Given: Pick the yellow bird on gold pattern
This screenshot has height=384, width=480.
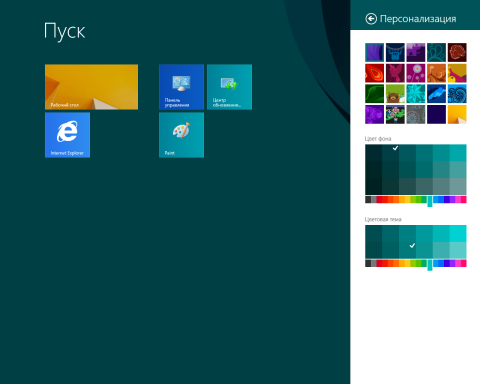Looking at the screenshot, I should coord(457,73).
